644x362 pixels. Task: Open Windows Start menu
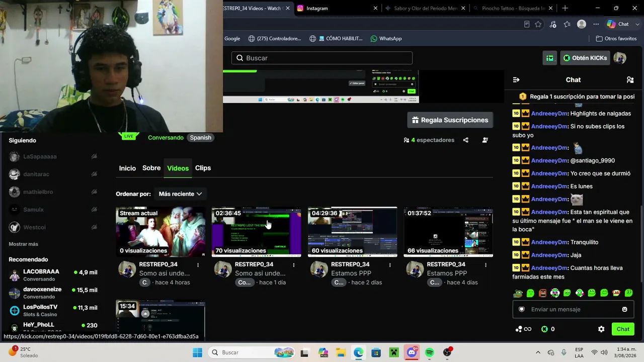(x=197, y=352)
